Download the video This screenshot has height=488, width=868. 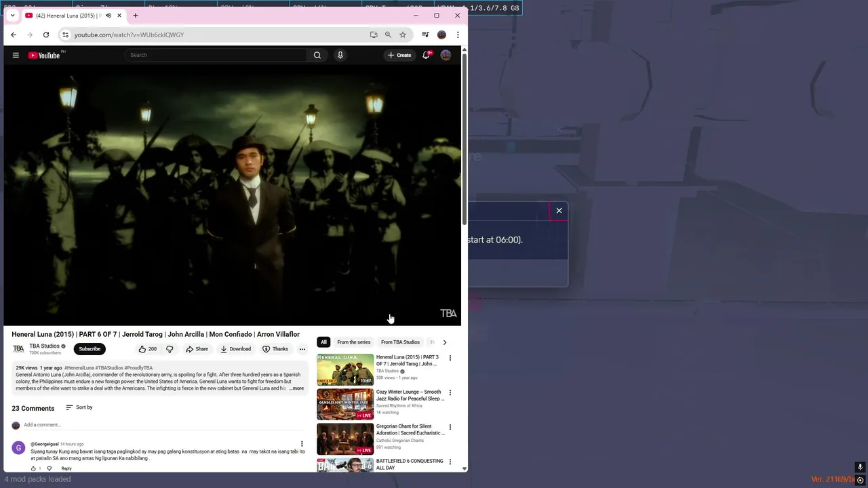coord(235,349)
